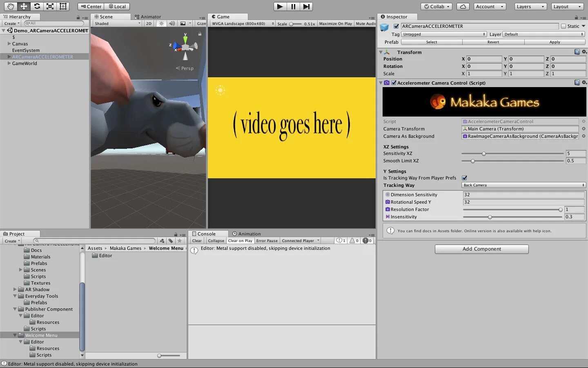This screenshot has height=368, width=588.
Task: Toggle Local handle rotation button
Action: click(x=117, y=7)
